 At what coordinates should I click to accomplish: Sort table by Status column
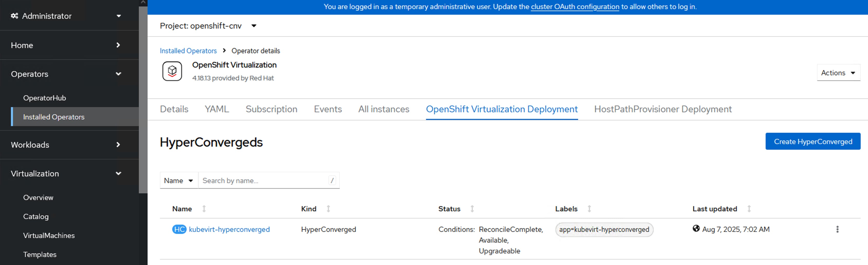472,209
